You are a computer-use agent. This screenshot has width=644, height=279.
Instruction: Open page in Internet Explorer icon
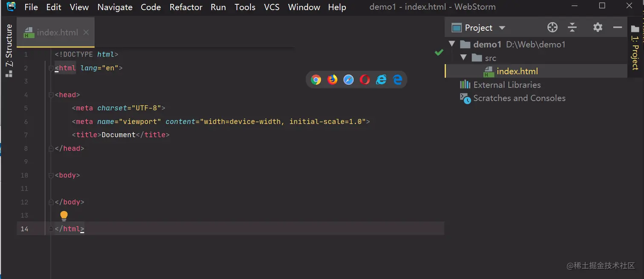coord(381,80)
